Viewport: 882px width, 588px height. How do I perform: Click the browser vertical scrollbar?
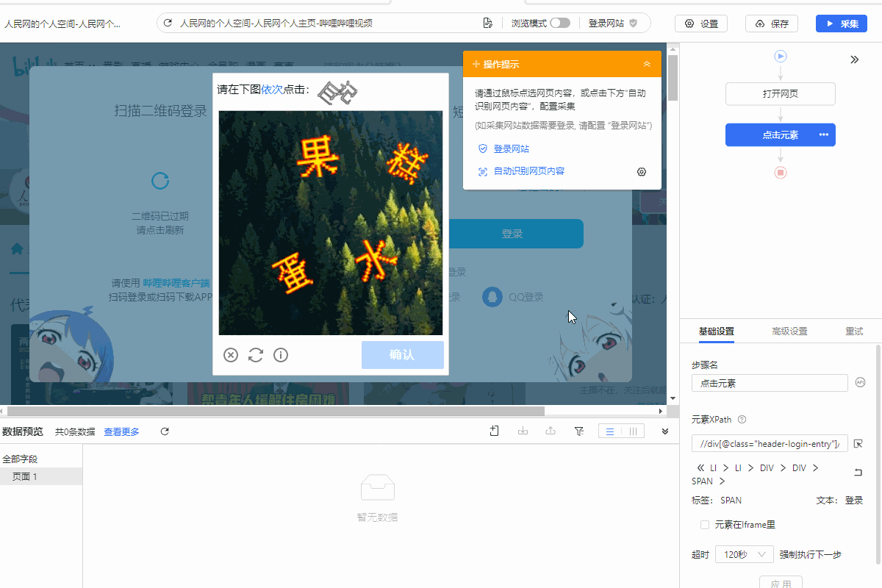pos(673,77)
